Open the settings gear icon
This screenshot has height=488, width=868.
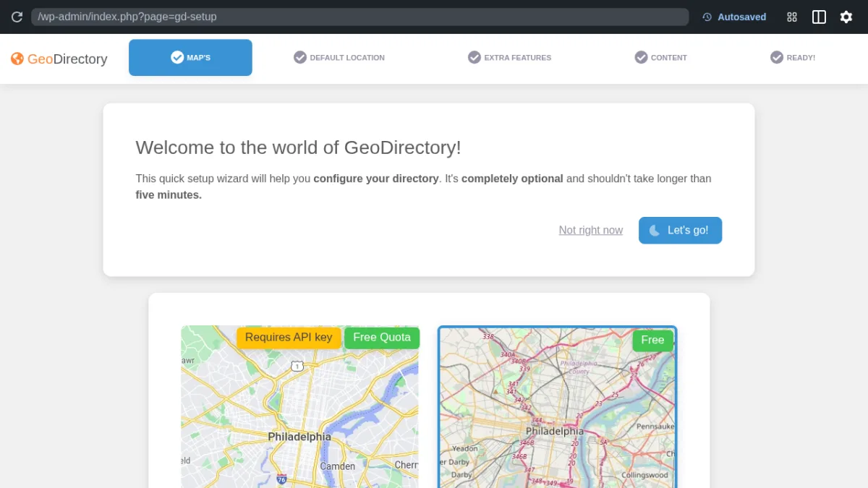846,17
